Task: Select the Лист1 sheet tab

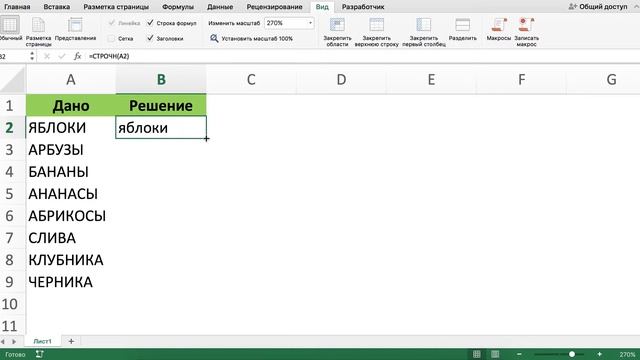Action: tap(42, 341)
